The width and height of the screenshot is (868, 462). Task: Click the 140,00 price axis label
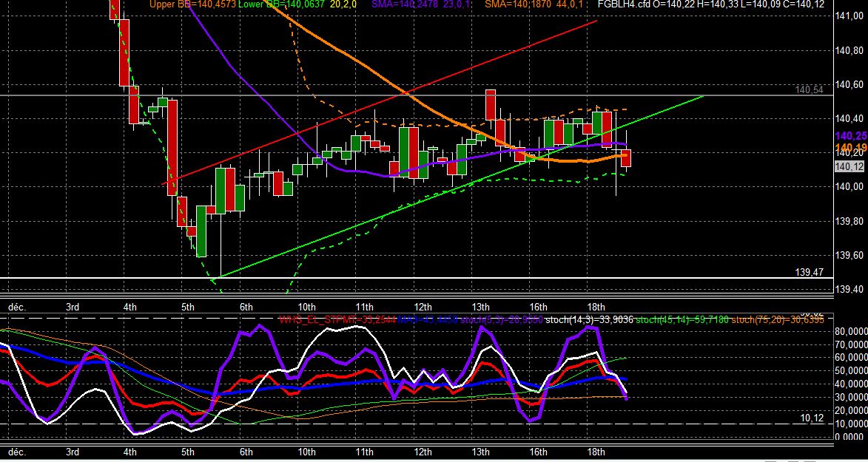[x=850, y=186]
